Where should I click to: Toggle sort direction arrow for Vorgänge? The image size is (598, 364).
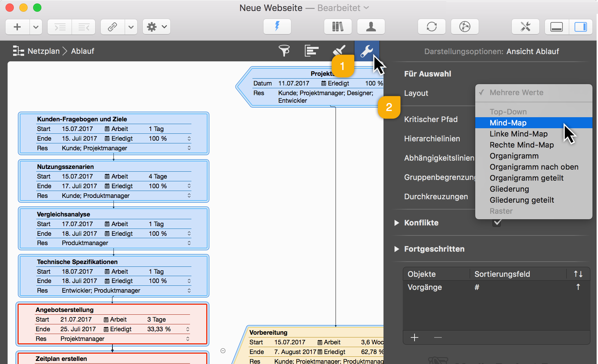coord(578,287)
